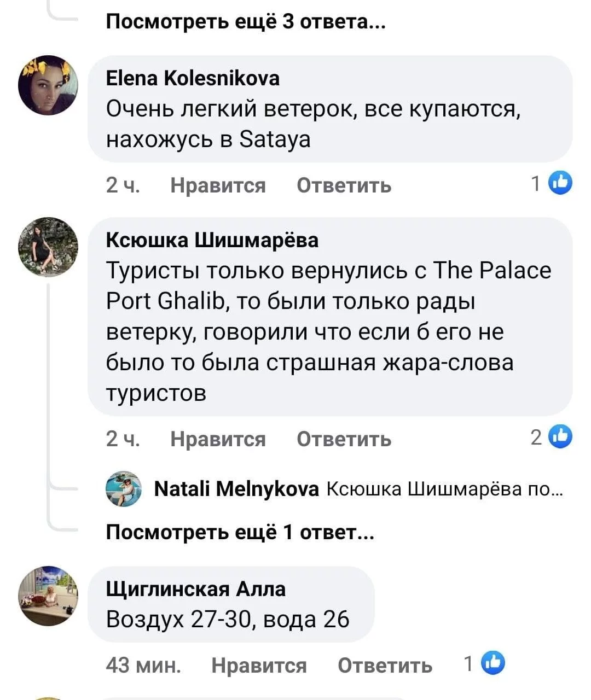This screenshot has width=591, height=700.
Task: Expand "Посмотреть ещё 1 ответ" replies
Action: click(240, 532)
